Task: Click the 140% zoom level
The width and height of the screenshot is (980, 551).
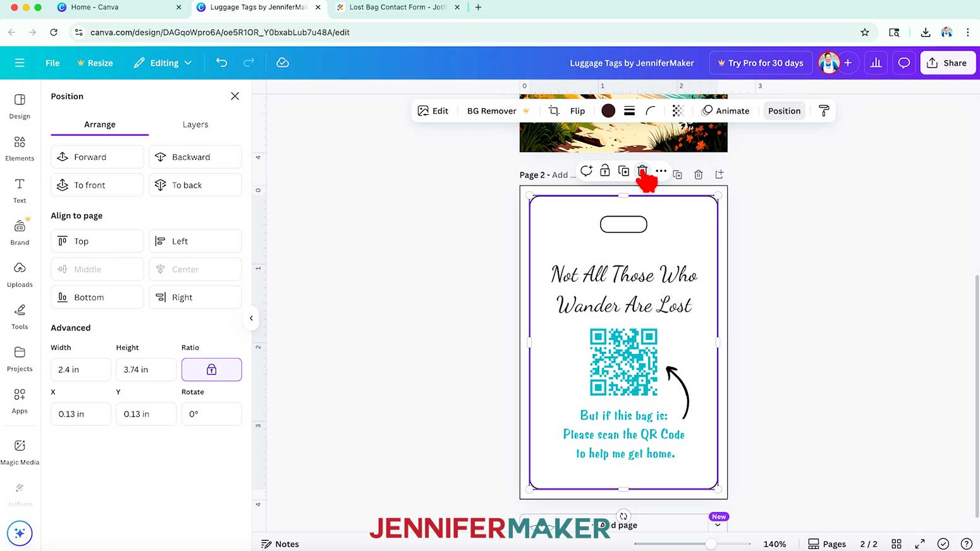Action: (x=775, y=544)
